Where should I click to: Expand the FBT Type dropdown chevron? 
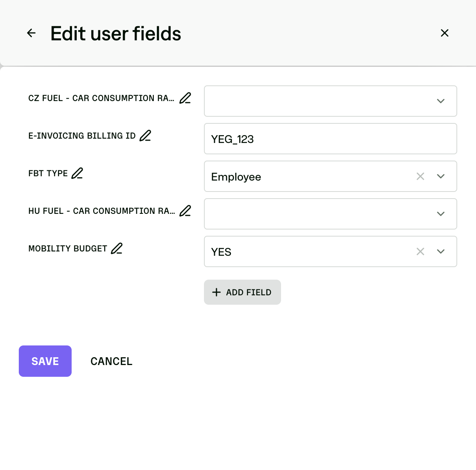(441, 176)
